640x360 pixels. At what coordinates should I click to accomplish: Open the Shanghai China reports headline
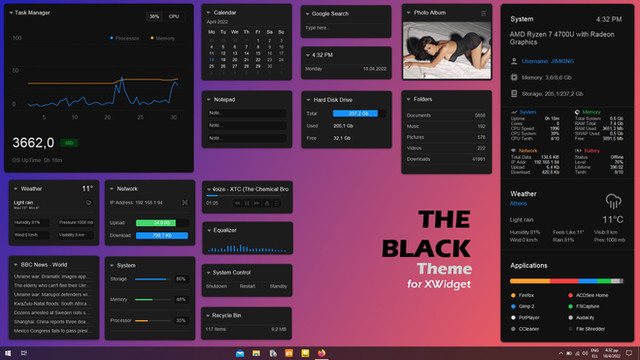click(x=51, y=322)
